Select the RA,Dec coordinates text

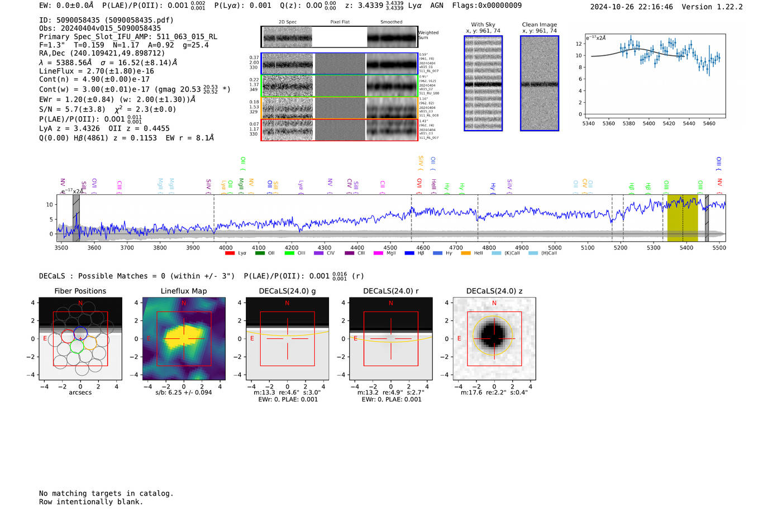tap(102, 54)
